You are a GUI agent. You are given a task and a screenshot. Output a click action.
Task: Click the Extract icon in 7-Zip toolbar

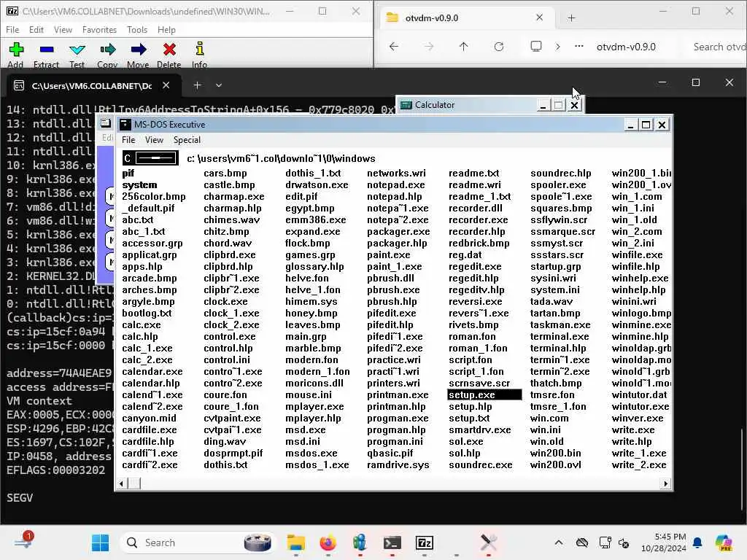(x=47, y=49)
